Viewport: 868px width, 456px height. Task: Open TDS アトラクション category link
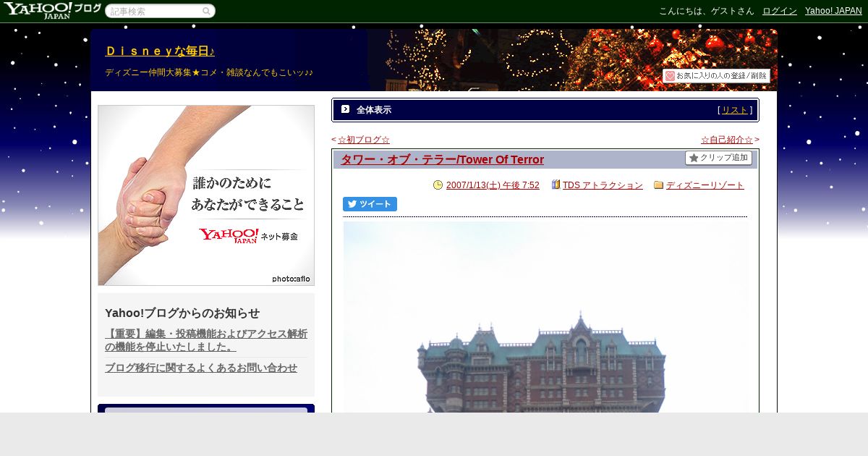(x=603, y=185)
